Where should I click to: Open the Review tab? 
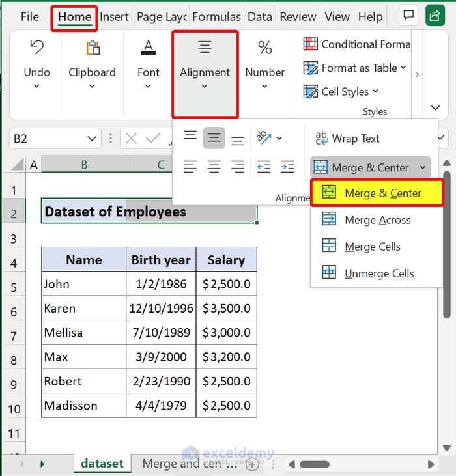pyautogui.click(x=298, y=16)
